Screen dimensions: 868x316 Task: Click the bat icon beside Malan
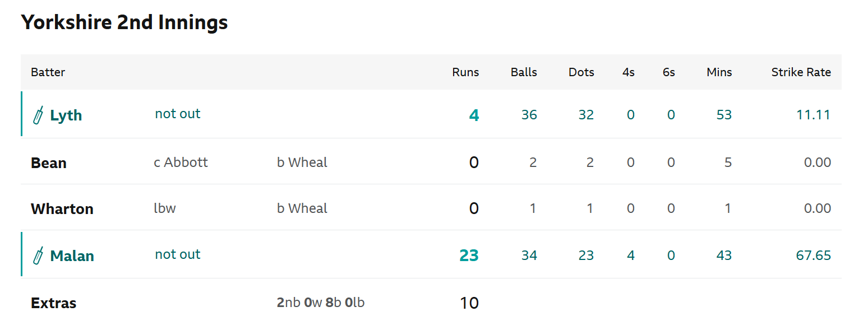pyautogui.click(x=38, y=256)
